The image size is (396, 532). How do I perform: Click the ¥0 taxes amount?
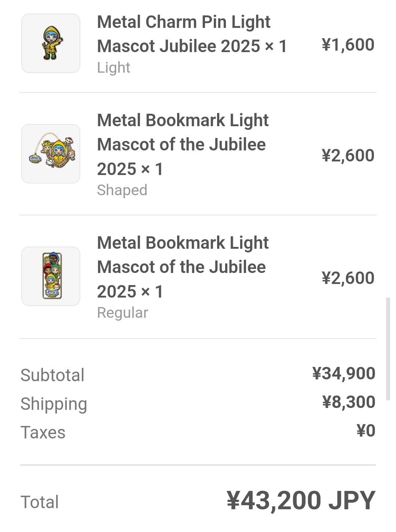click(366, 431)
